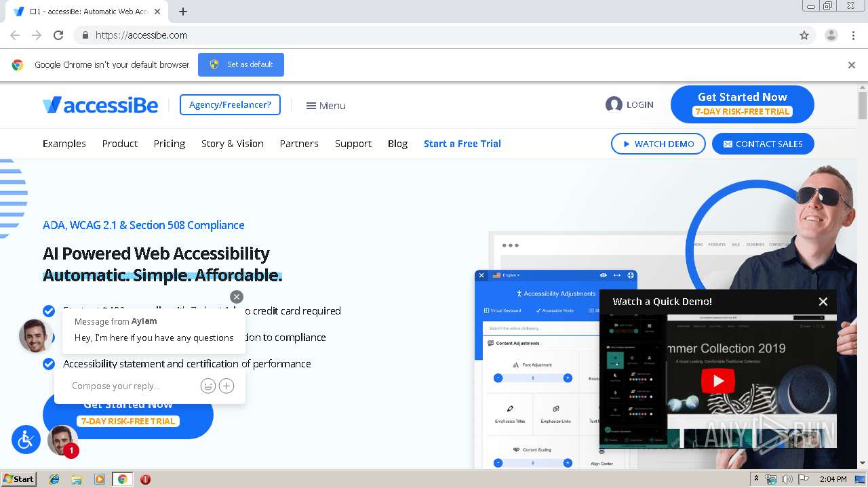Click the lock site info icon

[85, 35]
